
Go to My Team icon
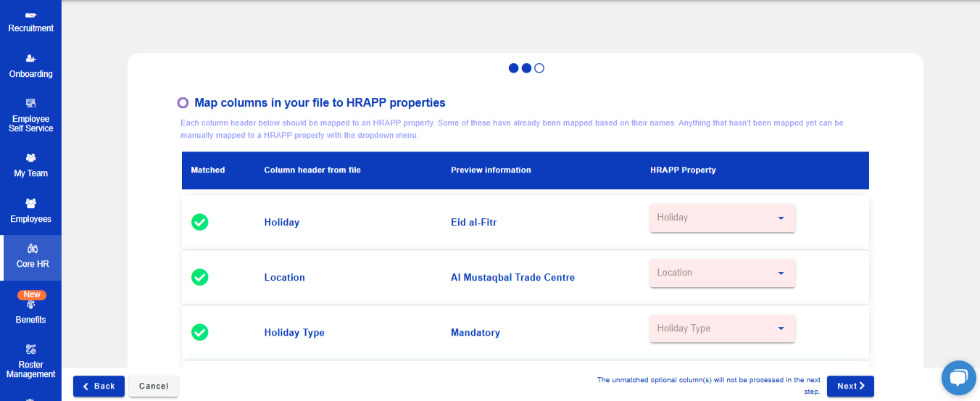(30, 158)
